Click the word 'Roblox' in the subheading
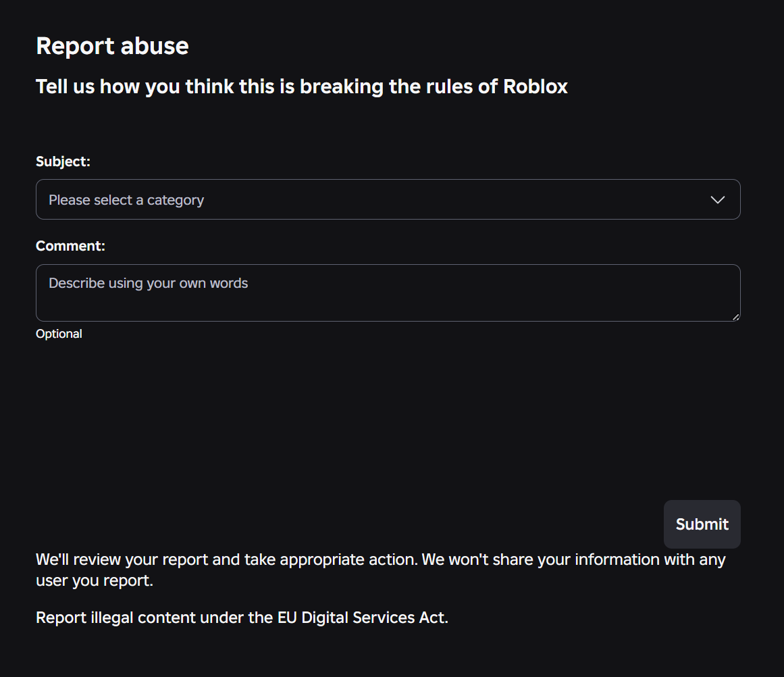This screenshot has height=677, width=784. (x=535, y=86)
